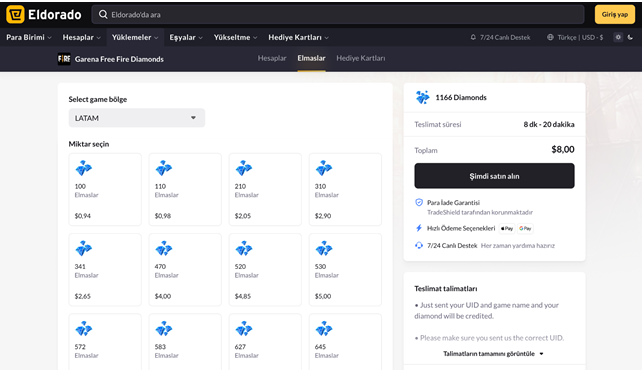The height and width of the screenshot is (372, 643).
Task: Expand the Eşyalar menu
Action: coord(186,37)
